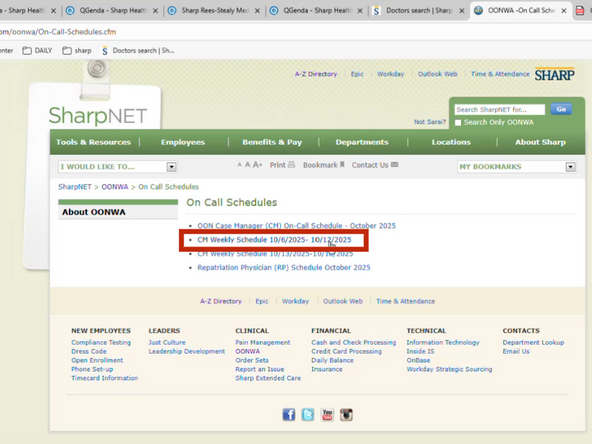Open Epic link in top header

pyautogui.click(x=357, y=74)
